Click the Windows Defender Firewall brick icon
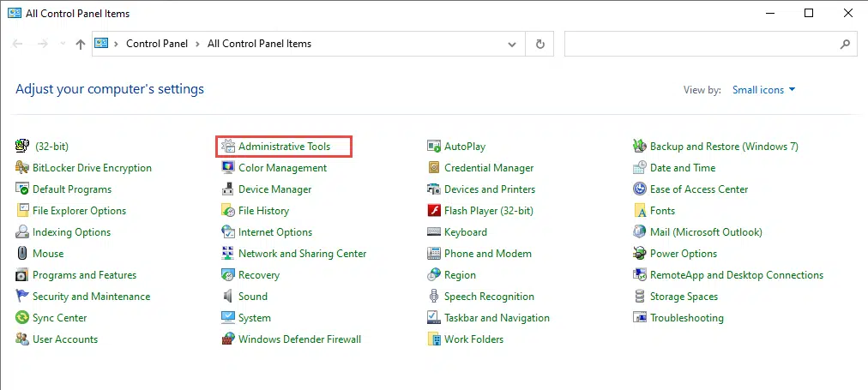Viewport: 868px width, 390px height. tap(228, 339)
